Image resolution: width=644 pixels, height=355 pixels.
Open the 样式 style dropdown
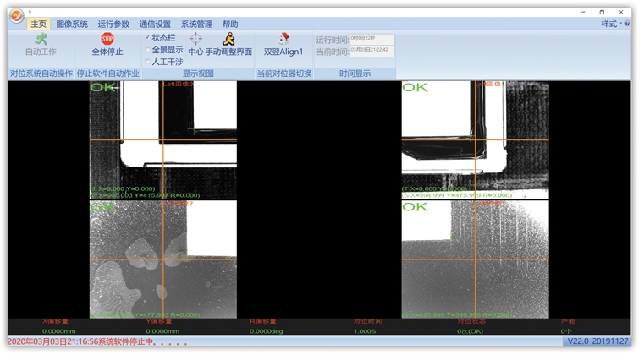pos(610,24)
